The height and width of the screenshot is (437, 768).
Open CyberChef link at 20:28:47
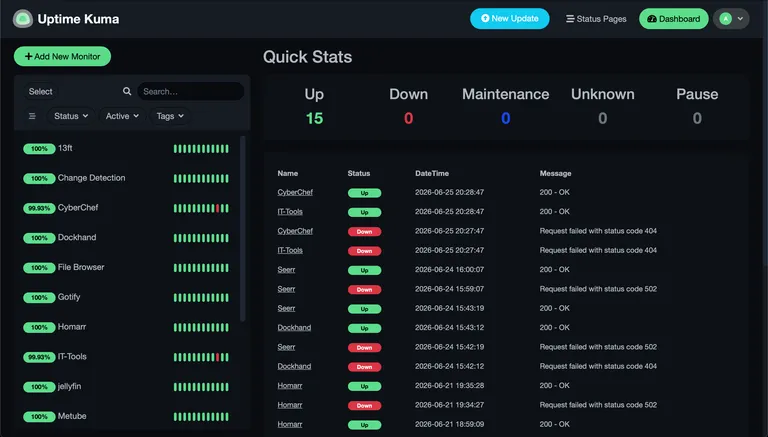pyautogui.click(x=295, y=192)
